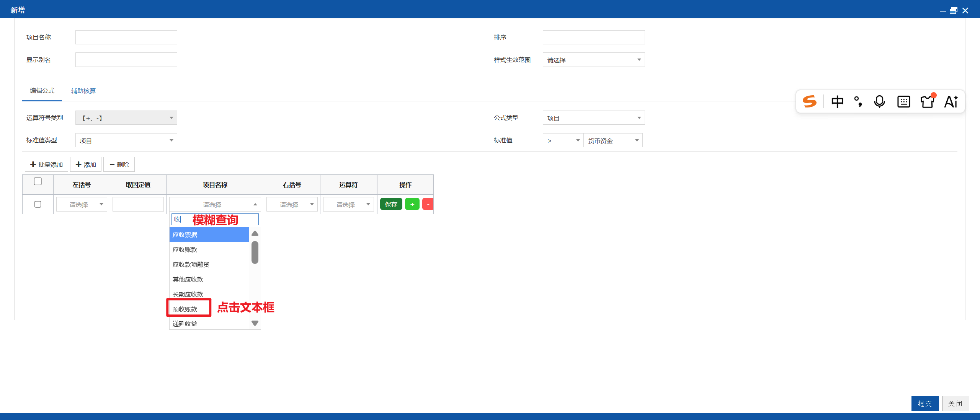Click the 提交 button
980x420 pixels.
point(925,404)
